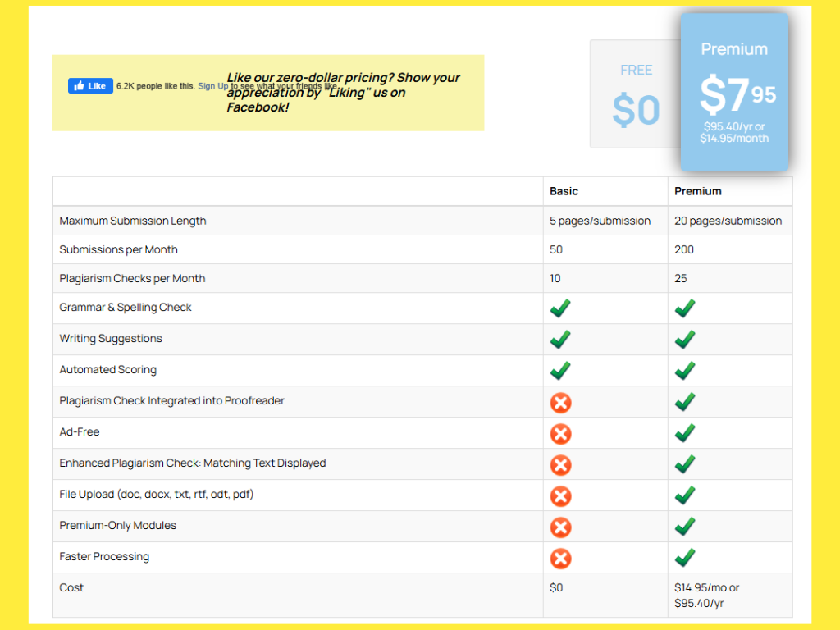Image resolution: width=840 pixels, height=630 pixels.
Task: Click Basic red X for Premium-Only Modules
Action: (561, 527)
